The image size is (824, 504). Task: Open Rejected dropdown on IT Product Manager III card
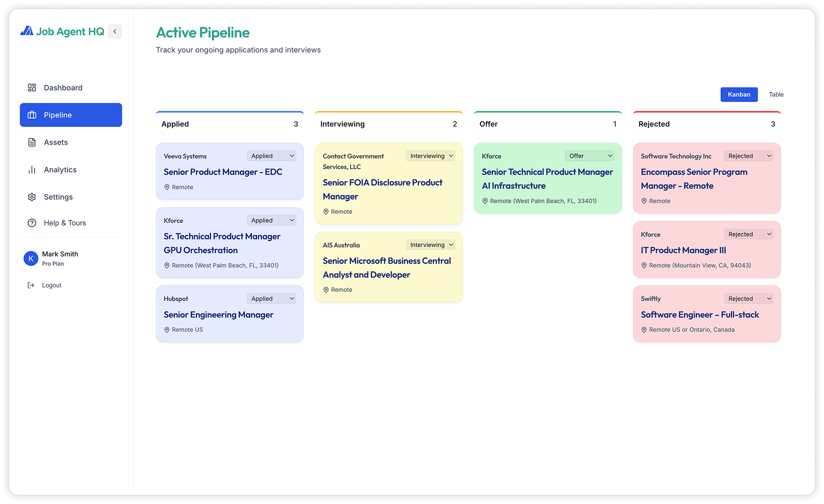(x=749, y=234)
